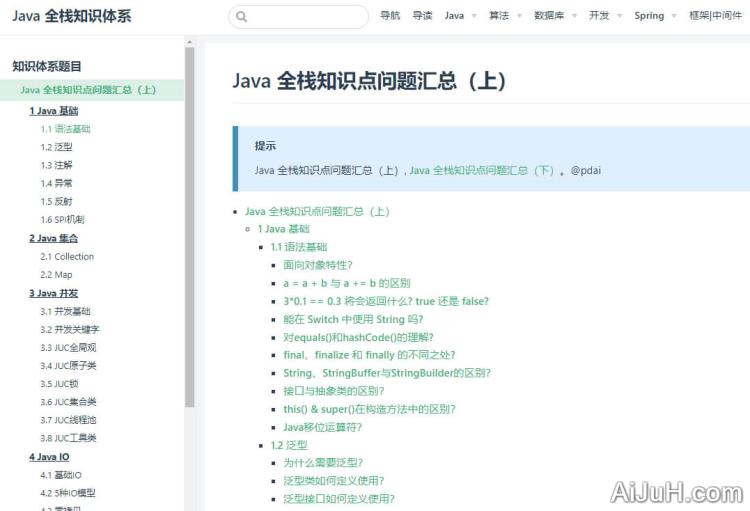
Task: Open link 泛型类如何定义使用?
Action: click(334, 481)
